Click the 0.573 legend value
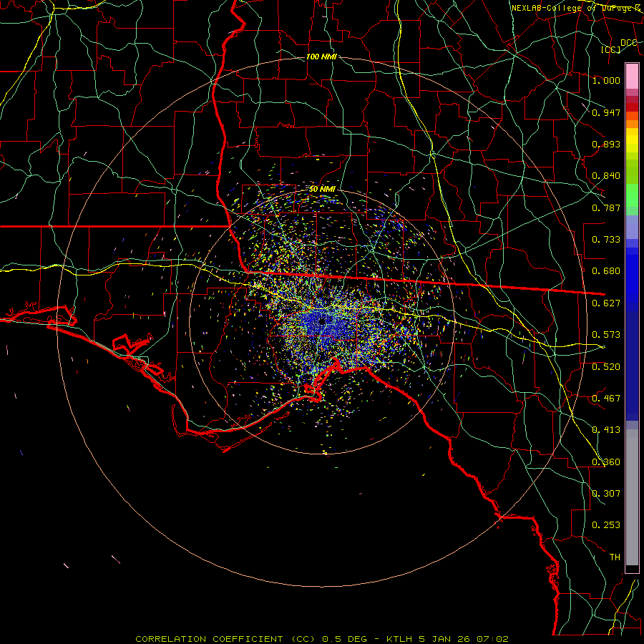Viewport: 644px width, 644px height. pyautogui.click(x=606, y=335)
